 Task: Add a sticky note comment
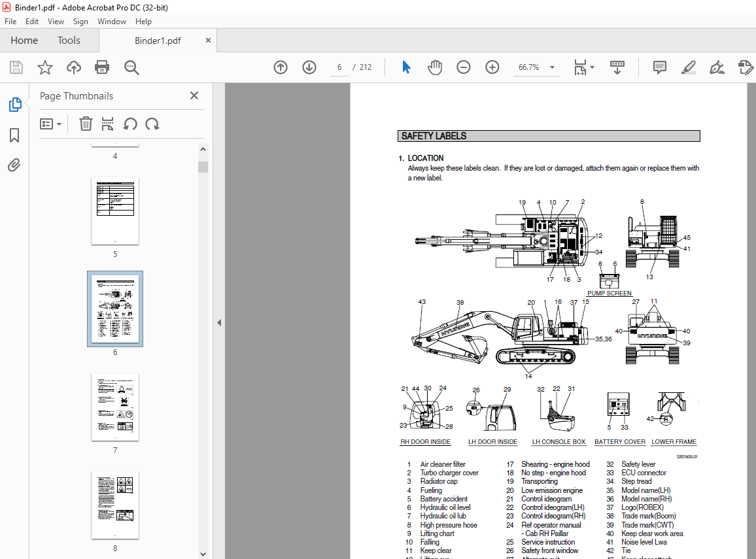pos(660,67)
